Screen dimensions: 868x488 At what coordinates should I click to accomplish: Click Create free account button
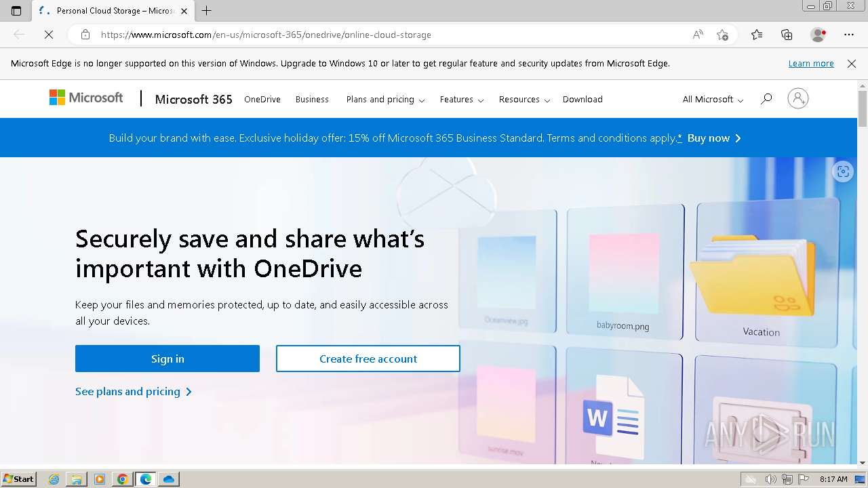coord(368,359)
